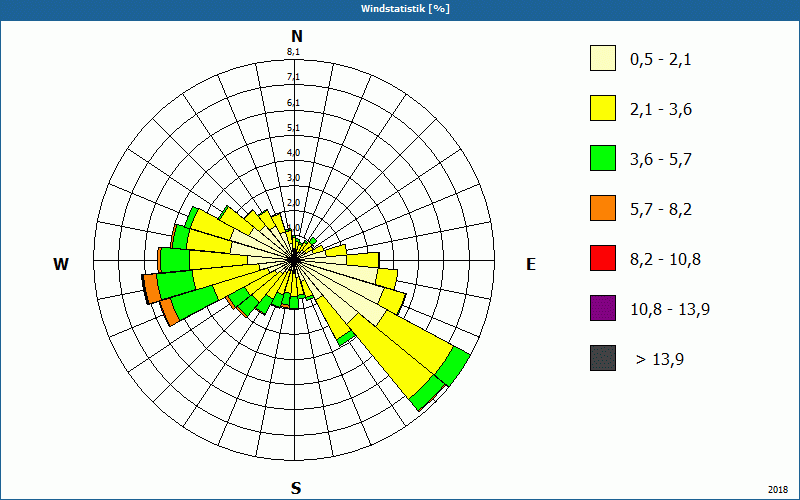Image resolution: width=800 pixels, height=500 pixels.
Task: Click the 7,1 radial axis label
Action: pyautogui.click(x=293, y=77)
